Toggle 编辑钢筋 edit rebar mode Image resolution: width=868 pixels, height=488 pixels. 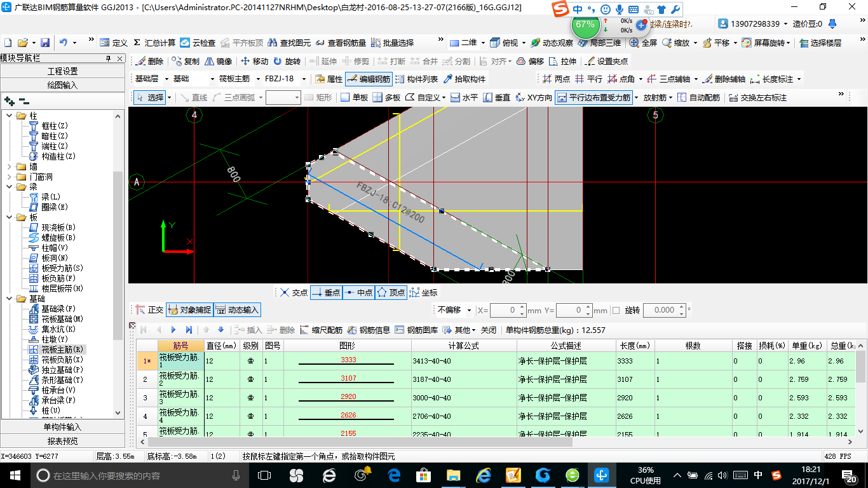[369, 79]
